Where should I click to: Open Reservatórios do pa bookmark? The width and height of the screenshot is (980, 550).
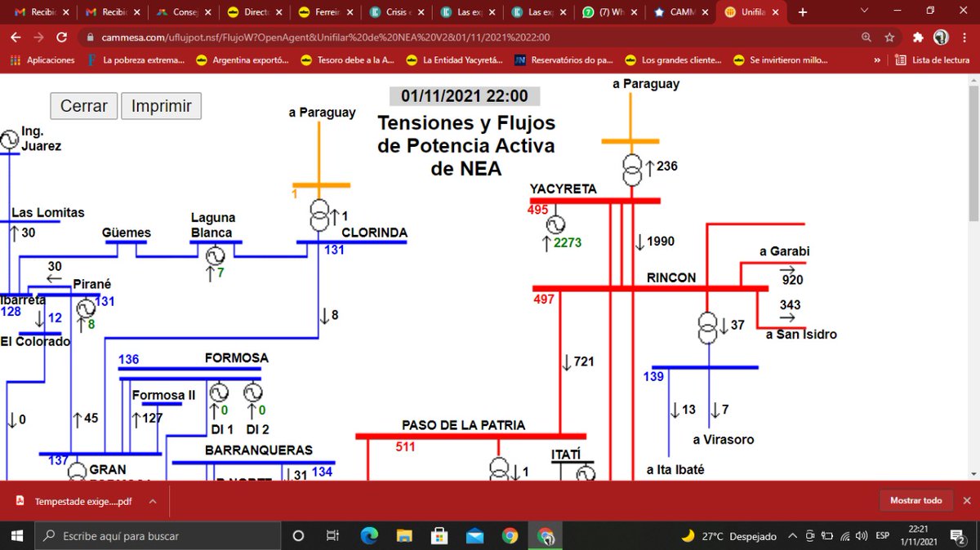(x=563, y=60)
